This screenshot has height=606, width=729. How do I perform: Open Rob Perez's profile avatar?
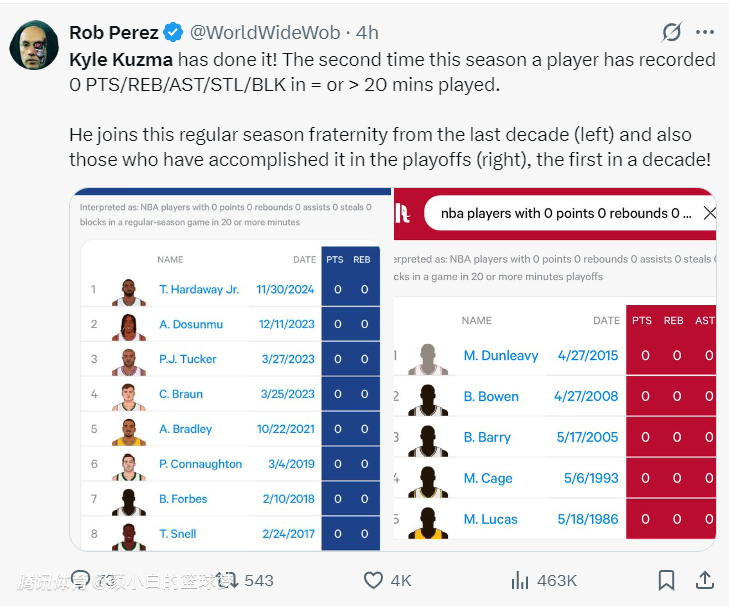pos(33,44)
